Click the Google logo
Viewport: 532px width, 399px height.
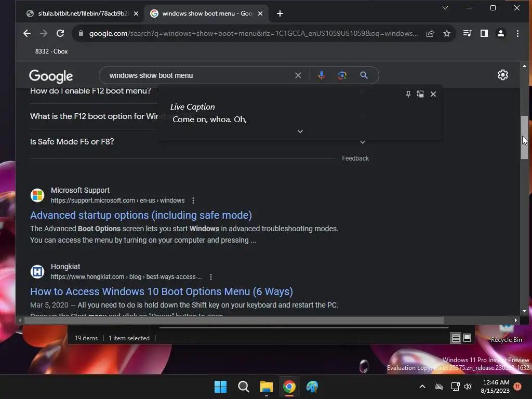click(x=51, y=76)
